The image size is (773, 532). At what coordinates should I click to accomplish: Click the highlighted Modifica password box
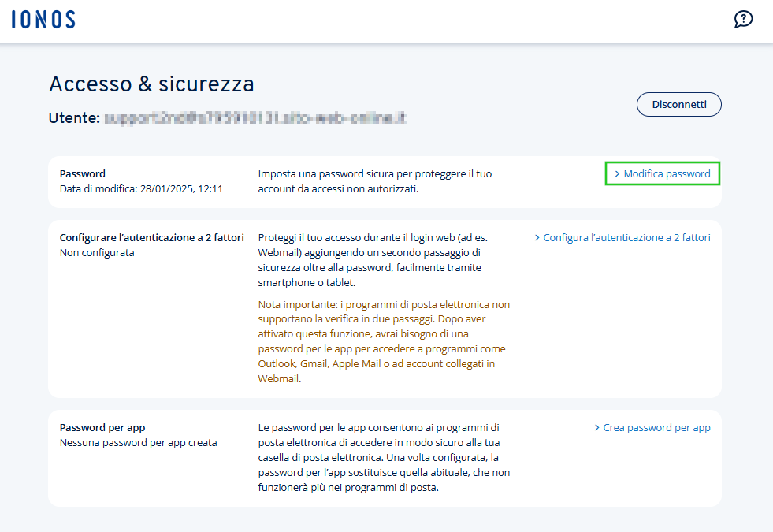click(662, 173)
